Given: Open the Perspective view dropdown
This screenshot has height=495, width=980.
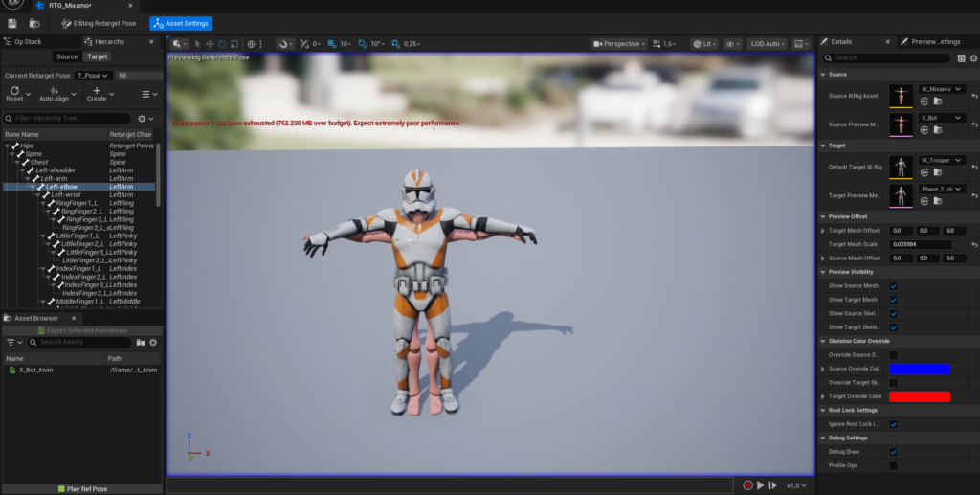Looking at the screenshot, I should tap(619, 44).
